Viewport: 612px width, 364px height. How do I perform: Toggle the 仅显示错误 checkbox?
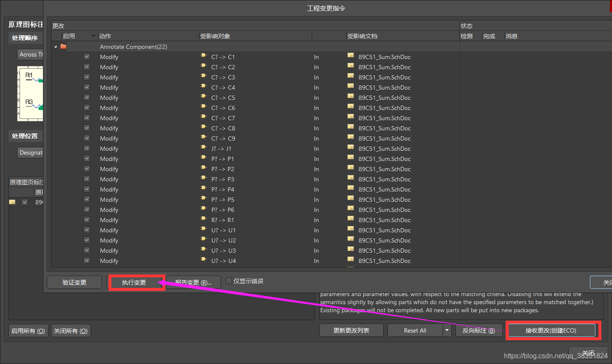[229, 281]
